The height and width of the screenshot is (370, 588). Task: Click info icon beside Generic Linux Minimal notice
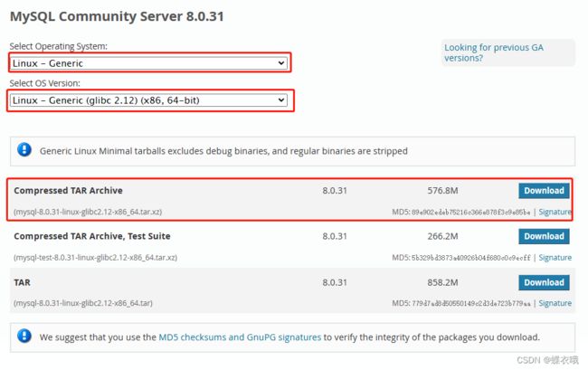tap(24, 149)
